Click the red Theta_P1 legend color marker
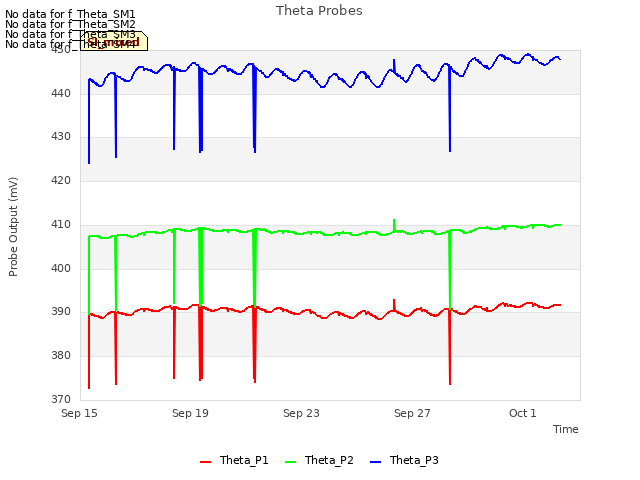This screenshot has width=640, height=480. point(205,462)
